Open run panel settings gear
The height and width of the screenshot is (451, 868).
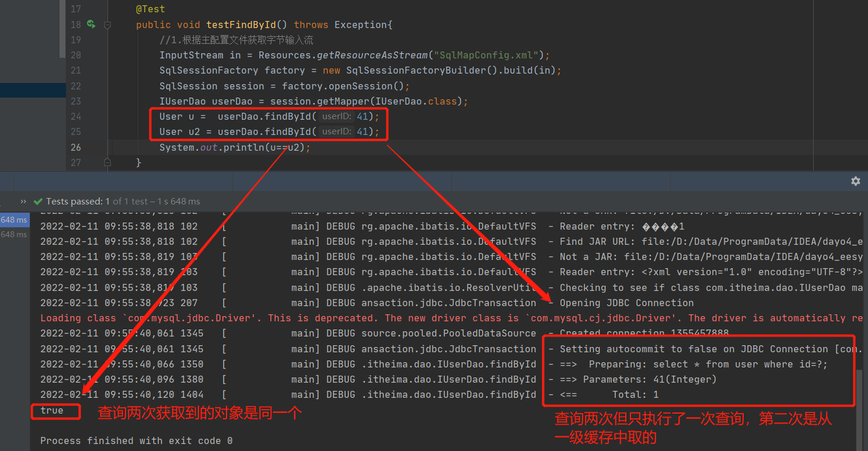click(855, 181)
